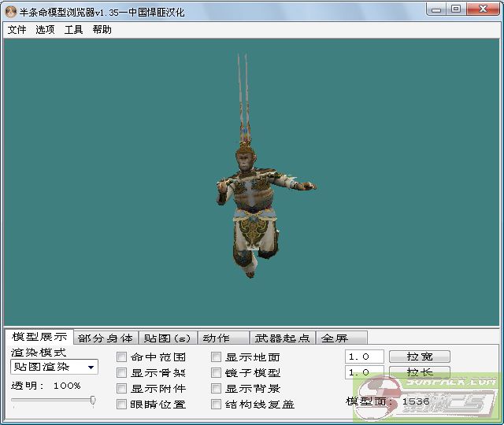
Task: Check the 显示地面 option
Action: [217, 357]
